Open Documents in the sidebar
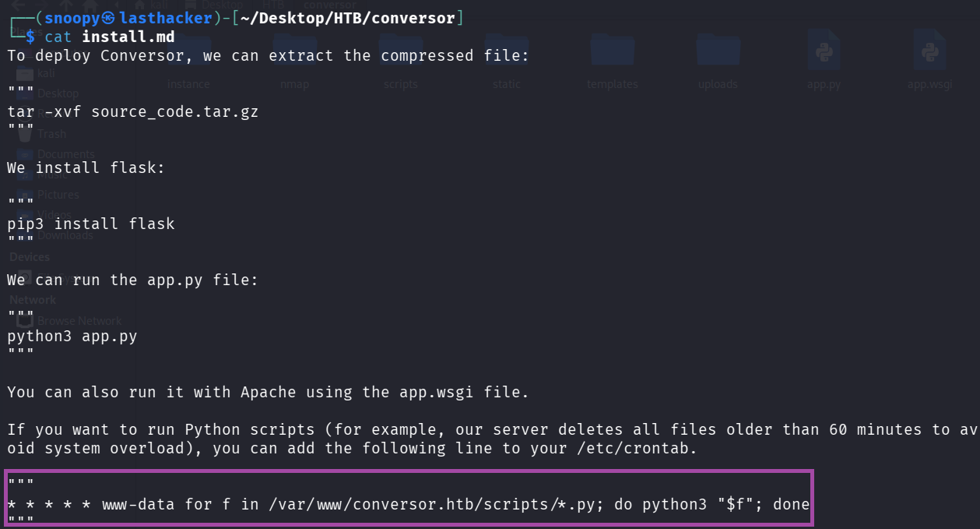Viewport: 980px width, 529px height. [65, 154]
